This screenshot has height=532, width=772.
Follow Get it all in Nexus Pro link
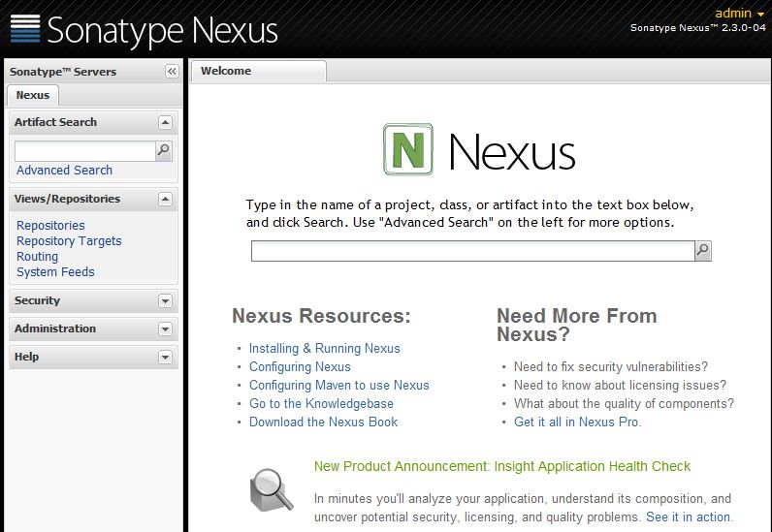coord(577,422)
